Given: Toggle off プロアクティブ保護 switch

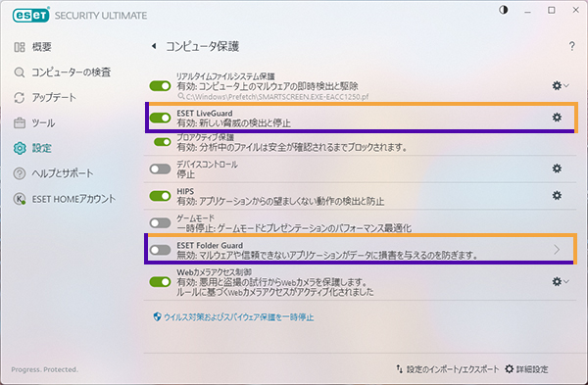Looking at the screenshot, I should point(163,142).
